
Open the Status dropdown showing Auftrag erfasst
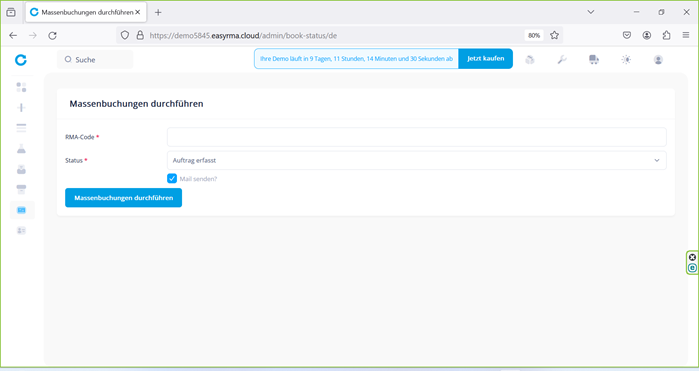click(416, 161)
